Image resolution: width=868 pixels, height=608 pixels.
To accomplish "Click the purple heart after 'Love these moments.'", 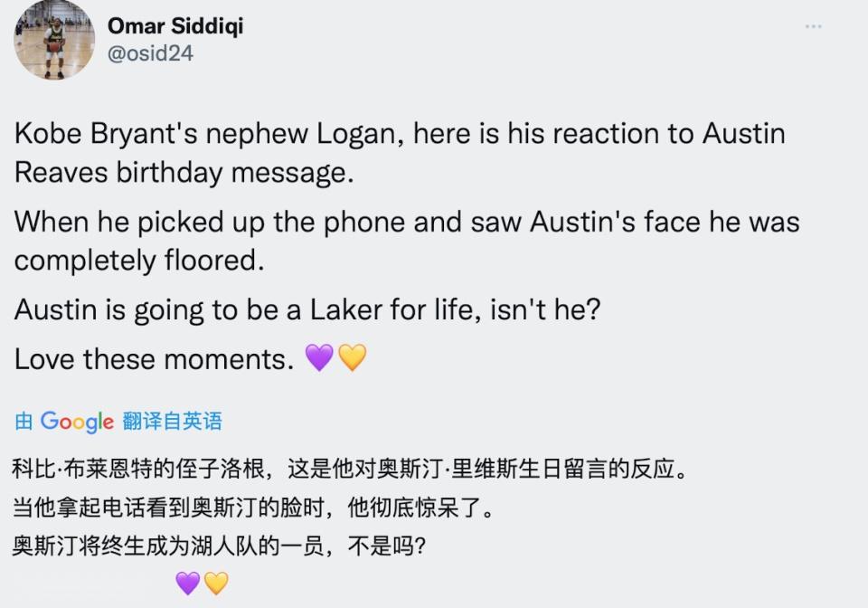I will (319, 359).
